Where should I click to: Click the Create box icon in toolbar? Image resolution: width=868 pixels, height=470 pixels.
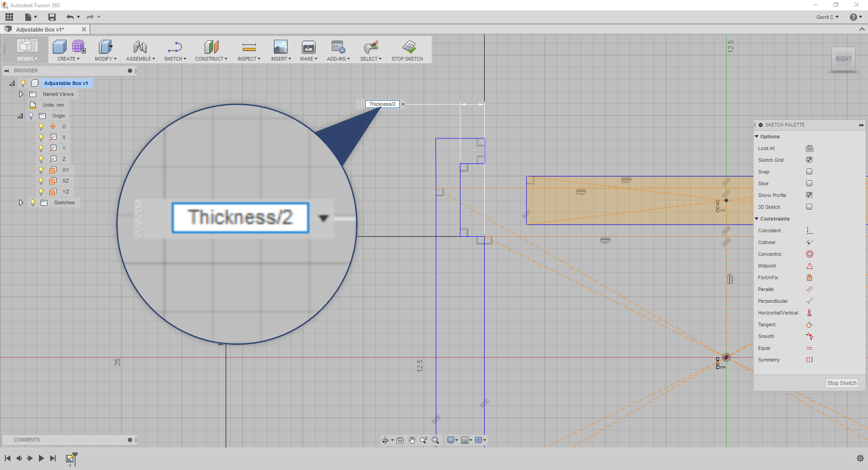(x=59, y=47)
